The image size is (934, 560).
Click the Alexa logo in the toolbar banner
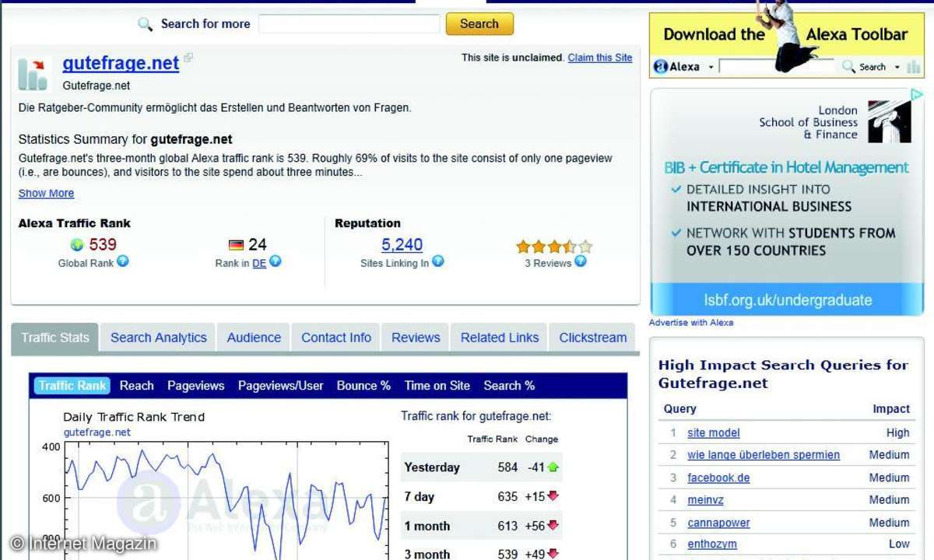(x=676, y=67)
